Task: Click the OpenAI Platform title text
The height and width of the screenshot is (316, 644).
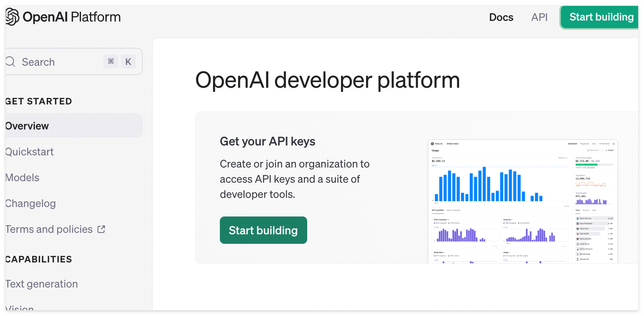Action: [x=71, y=17]
